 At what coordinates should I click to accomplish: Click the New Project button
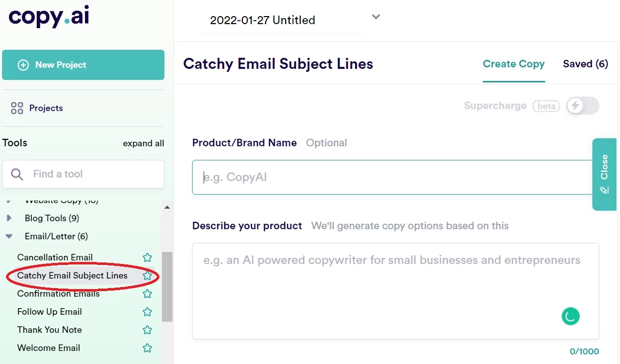click(83, 65)
